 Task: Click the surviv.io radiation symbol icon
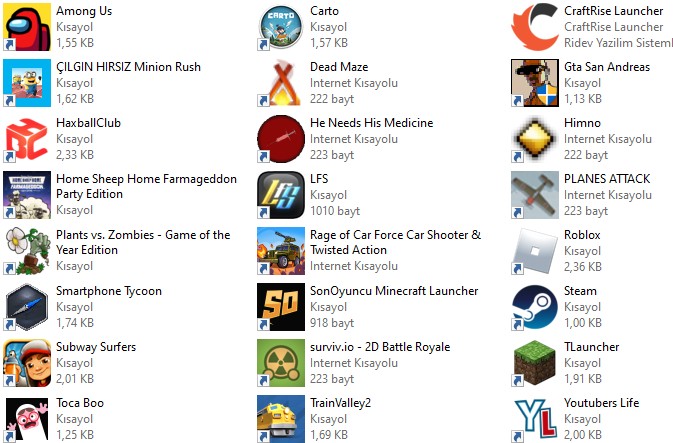(281, 363)
